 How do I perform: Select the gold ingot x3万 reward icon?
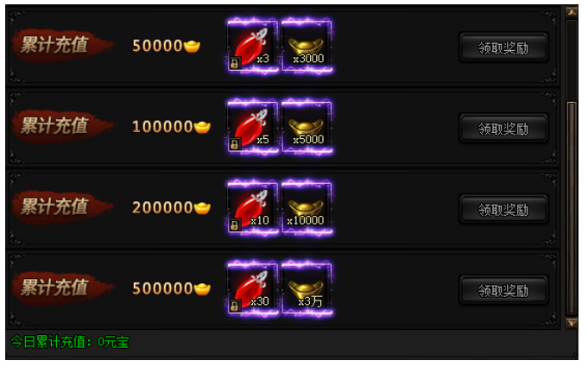pyautogui.click(x=307, y=288)
